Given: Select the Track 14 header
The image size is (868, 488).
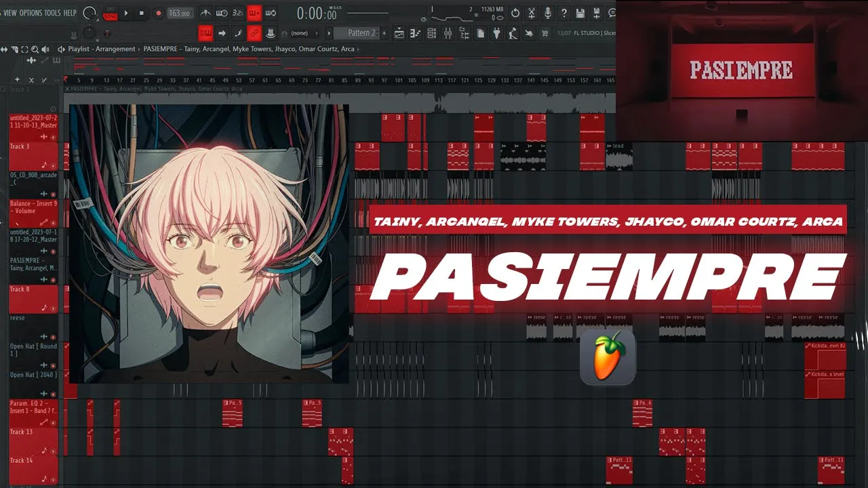Looking at the screenshot, I should (33, 470).
